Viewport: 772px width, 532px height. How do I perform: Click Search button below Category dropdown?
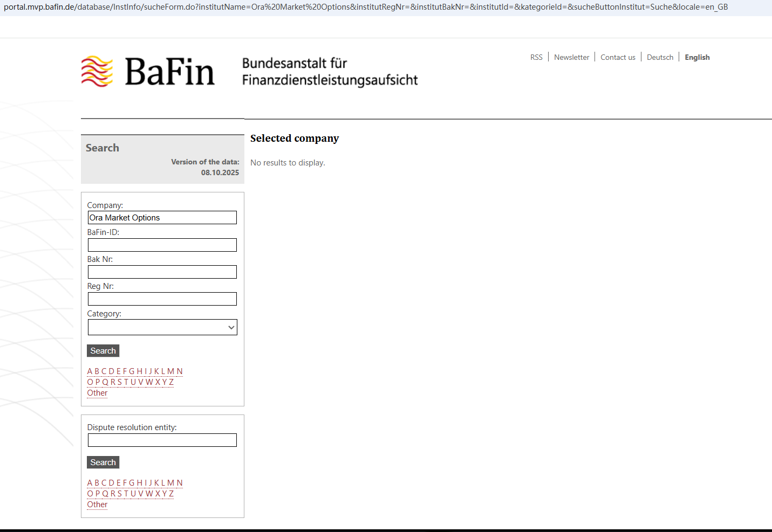[x=103, y=351]
